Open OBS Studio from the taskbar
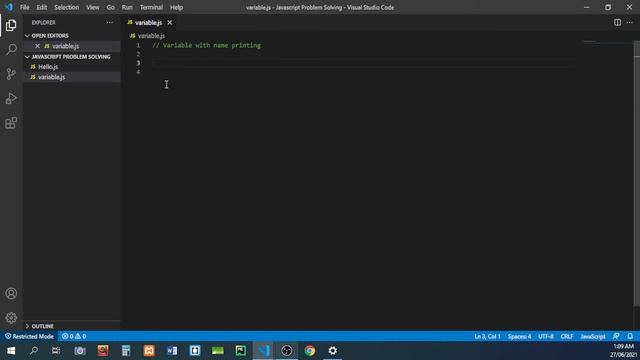This screenshot has height=360, width=640. 287,351
